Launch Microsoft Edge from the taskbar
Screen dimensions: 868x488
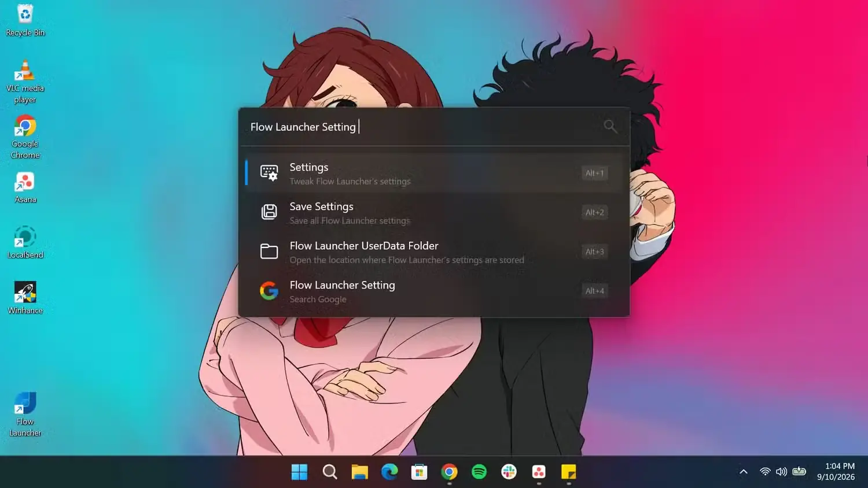(389, 472)
